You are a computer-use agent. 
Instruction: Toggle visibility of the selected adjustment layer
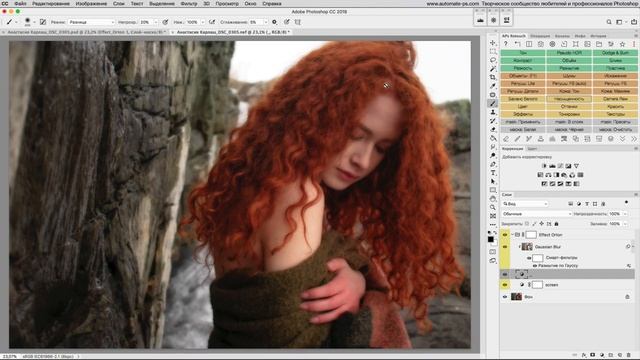pos(505,274)
